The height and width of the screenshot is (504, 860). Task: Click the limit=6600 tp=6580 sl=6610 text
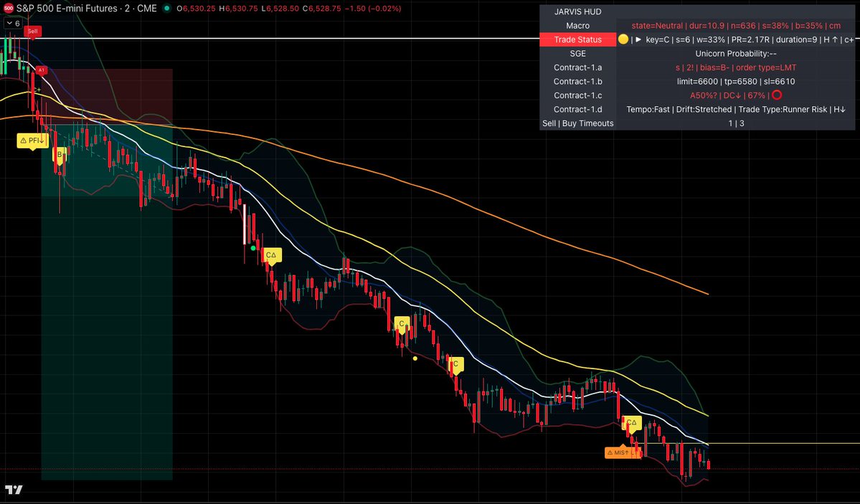pyautogui.click(x=735, y=82)
